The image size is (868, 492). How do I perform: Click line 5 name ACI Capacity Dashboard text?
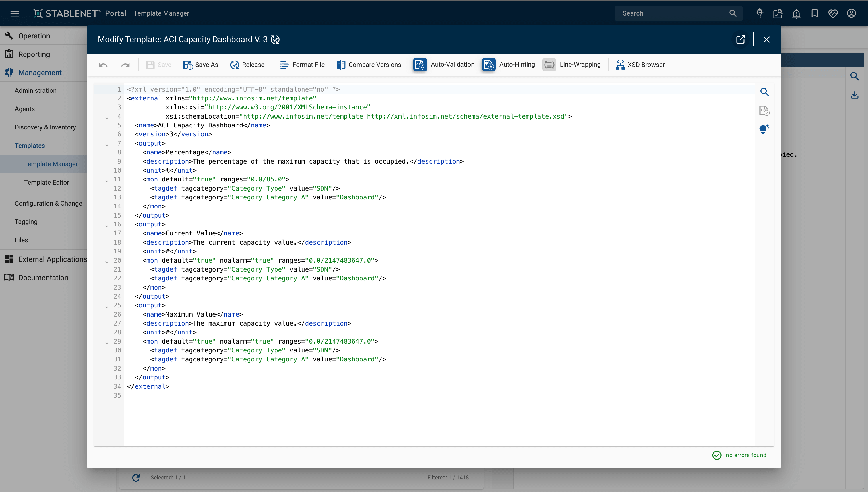pyautogui.click(x=200, y=125)
